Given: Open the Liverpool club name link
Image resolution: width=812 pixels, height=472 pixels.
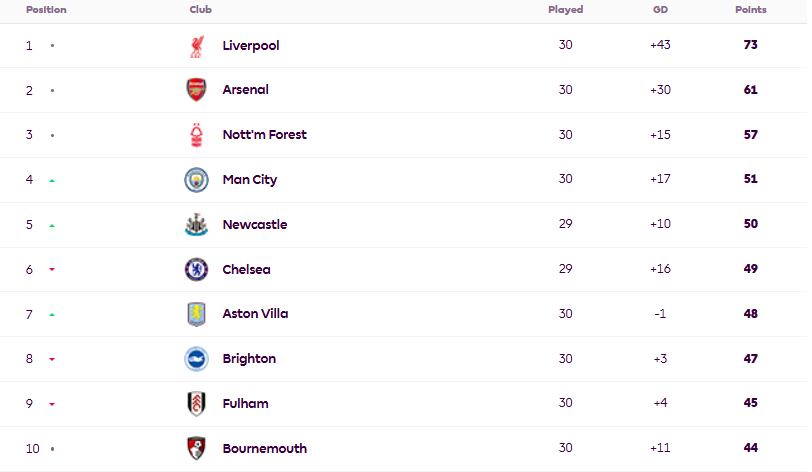Looking at the screenshot, I should pos(251,46).
